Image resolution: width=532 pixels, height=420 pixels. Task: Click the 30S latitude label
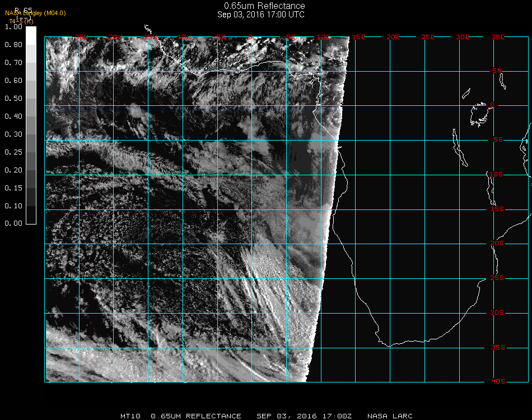497,312
